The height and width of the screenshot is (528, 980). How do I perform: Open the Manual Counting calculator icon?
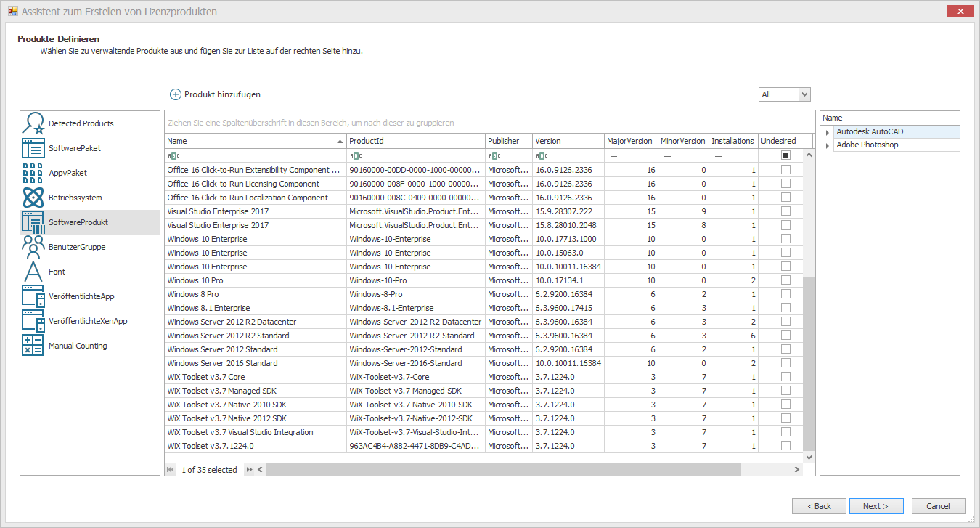[33, 346]
